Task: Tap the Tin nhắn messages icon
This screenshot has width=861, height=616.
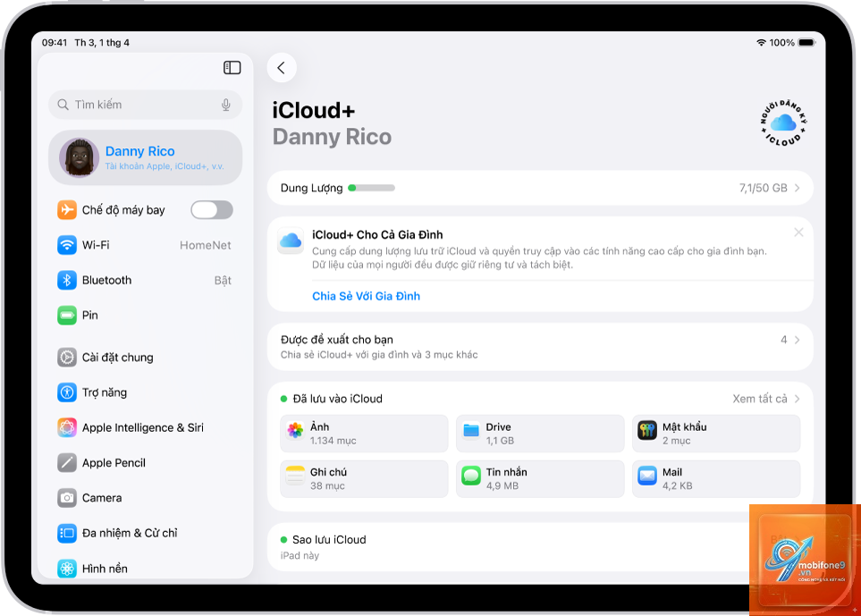Action: pos(471,476)
